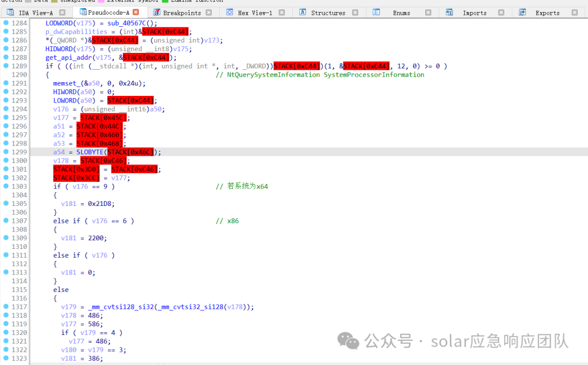Click the IDA View-A tab icon
Screen dimensions: 588x365
(10, 13)
